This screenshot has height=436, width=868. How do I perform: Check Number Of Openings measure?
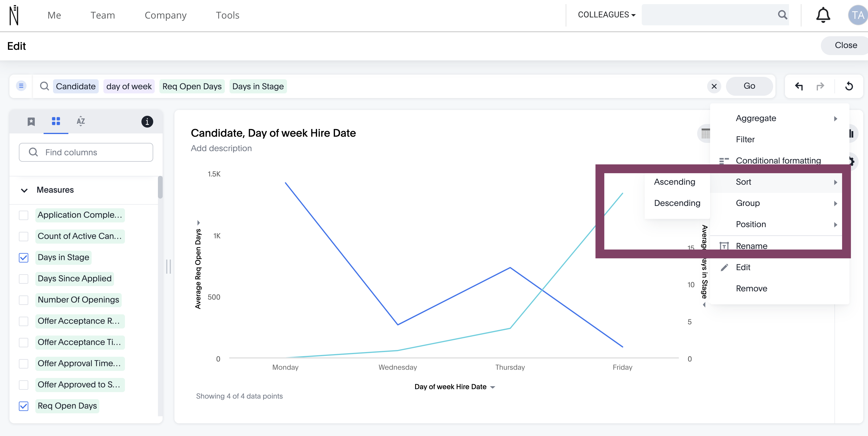coord(24,300)
